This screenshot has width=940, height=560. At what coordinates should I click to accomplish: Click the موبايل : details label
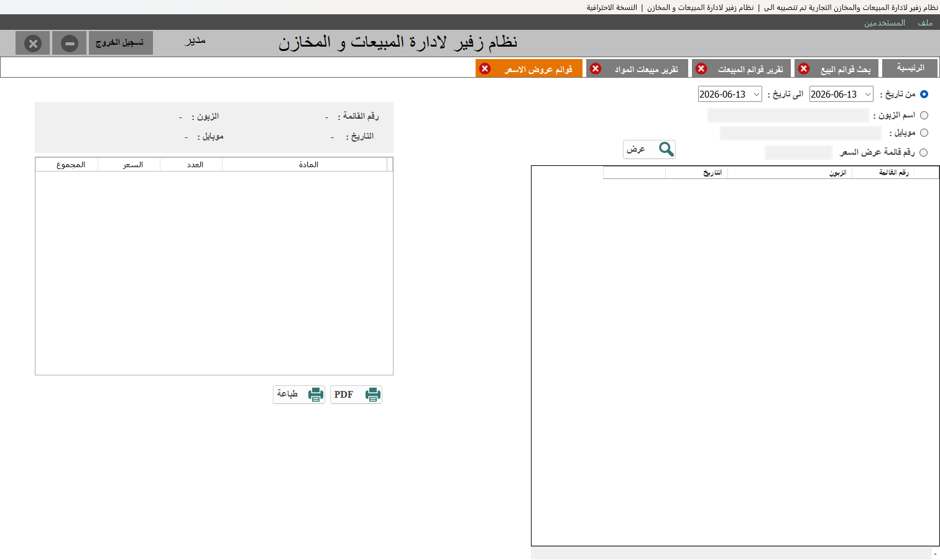point(210,136)
